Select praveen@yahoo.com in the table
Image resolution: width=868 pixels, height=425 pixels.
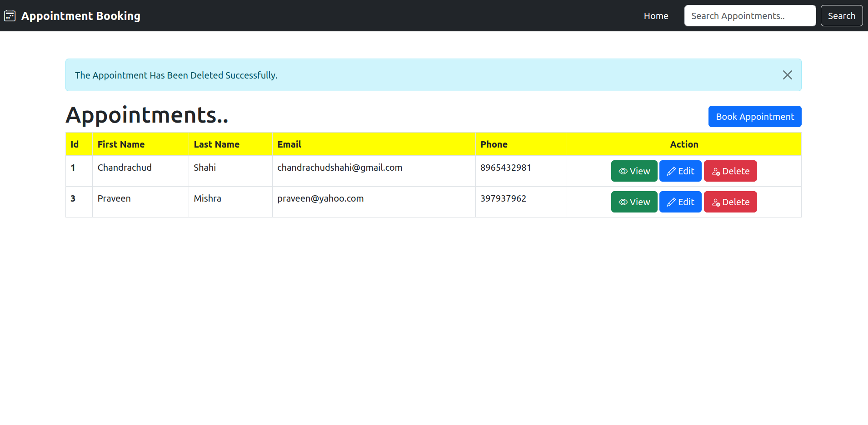320,198
